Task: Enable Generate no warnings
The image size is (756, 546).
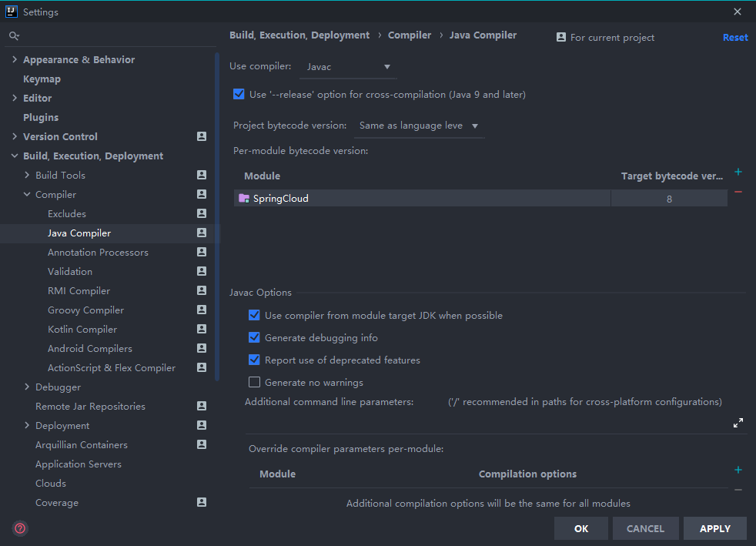Action: coord(254,382)
